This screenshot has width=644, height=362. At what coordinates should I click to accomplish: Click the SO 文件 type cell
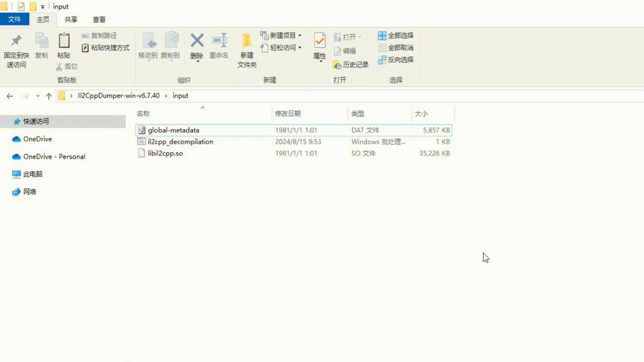coord(363,153)
